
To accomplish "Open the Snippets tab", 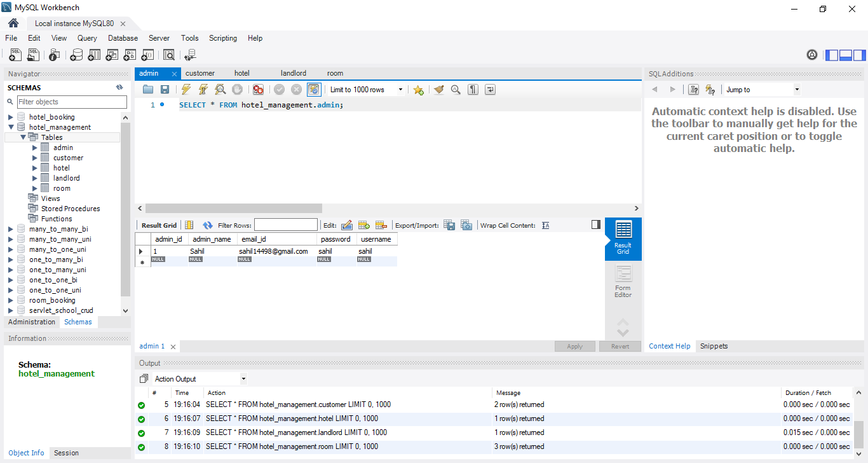I will (x=714, y=346).
